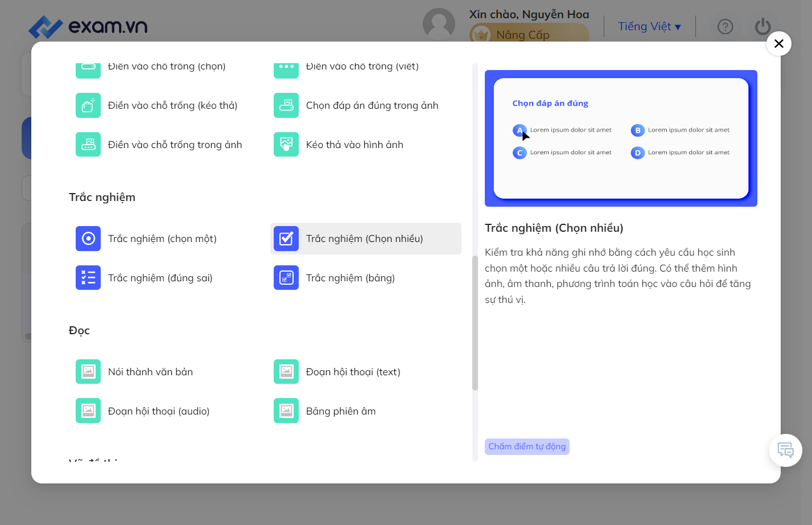
Task: Click the 'Nói thành văn bản' icon
Action: click(88, 372)
